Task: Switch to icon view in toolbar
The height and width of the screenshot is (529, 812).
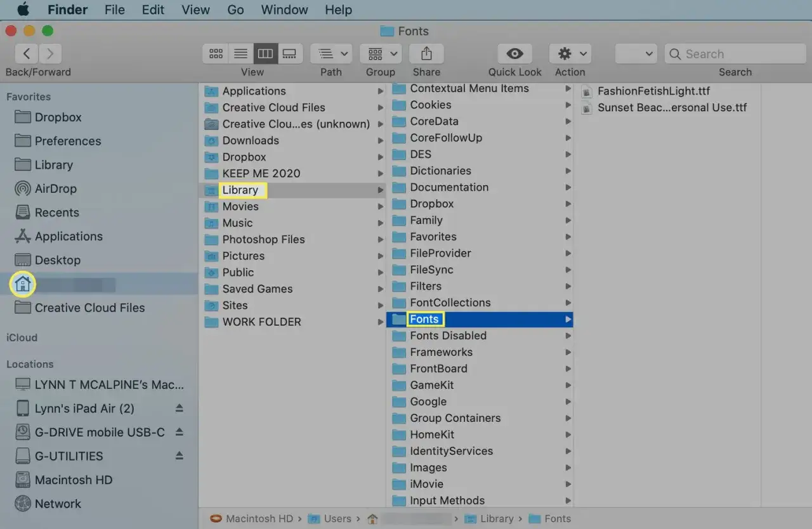Action: tap(216, 54)
